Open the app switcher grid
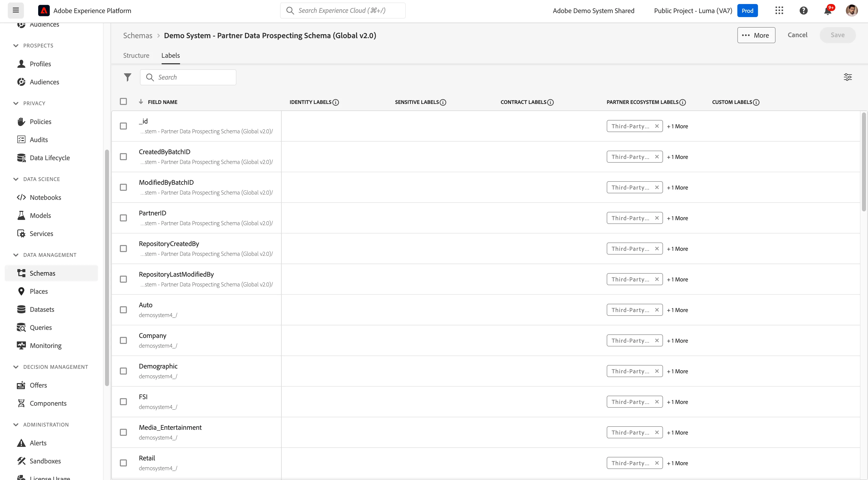The width and height of the screenshot is (868, 480). point(779,11)
